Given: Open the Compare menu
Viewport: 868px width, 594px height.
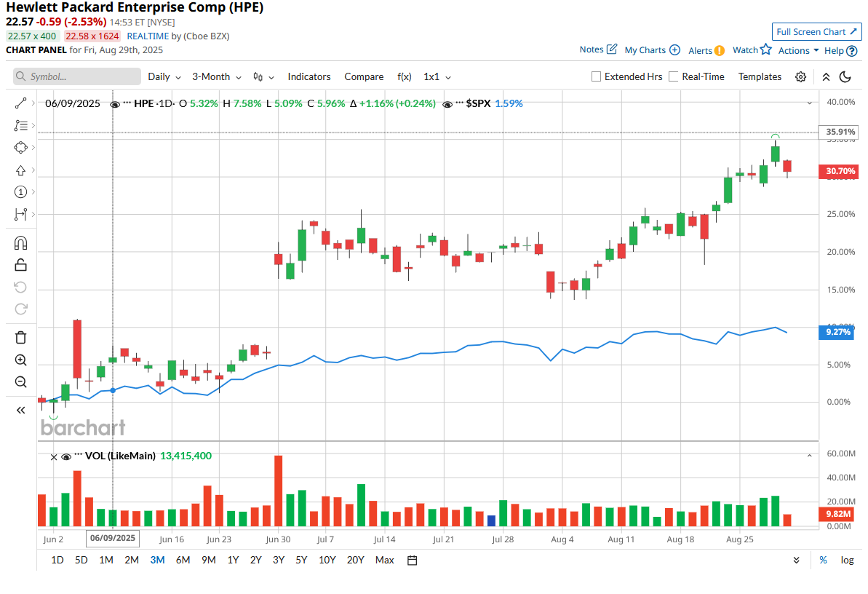Looking at the screenshot, I should (364, 76).
